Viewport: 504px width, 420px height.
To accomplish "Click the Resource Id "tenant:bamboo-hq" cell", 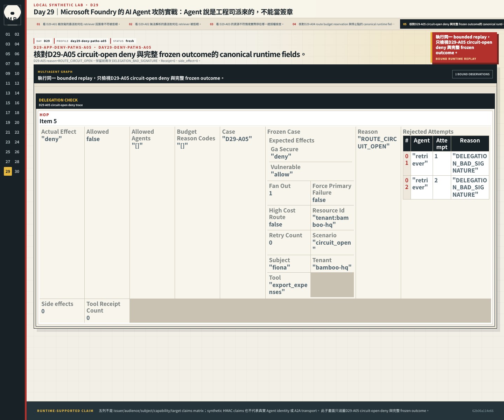I will 332,217.
